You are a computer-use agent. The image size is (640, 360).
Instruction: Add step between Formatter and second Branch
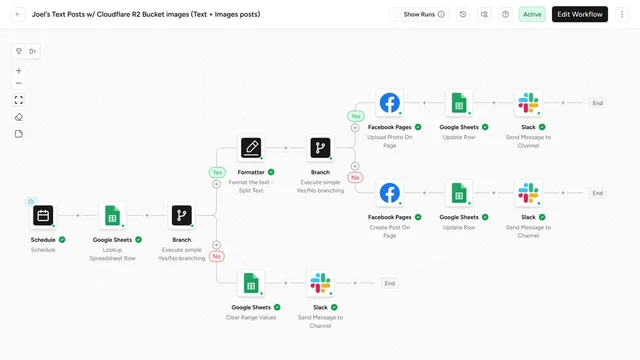click(286, 148)
